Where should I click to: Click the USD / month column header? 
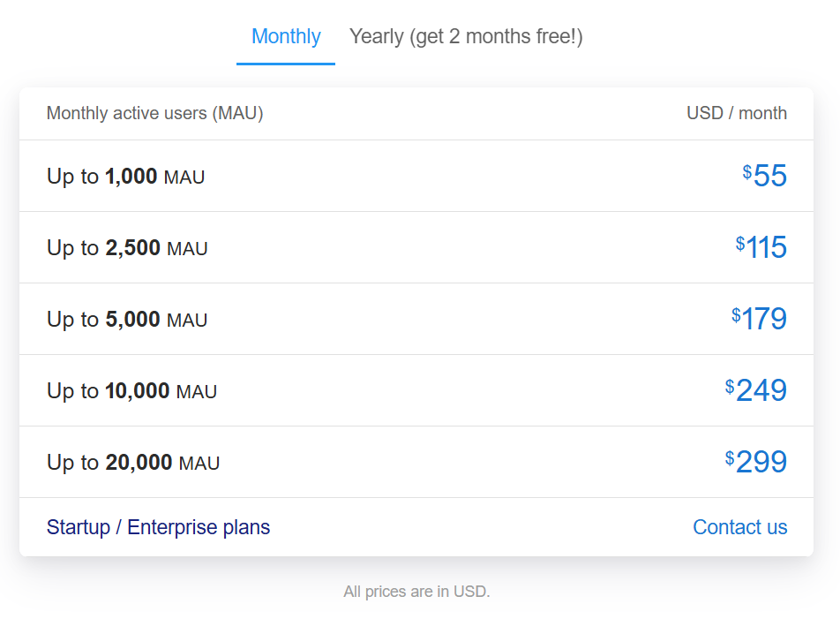(x=736, y=113)
